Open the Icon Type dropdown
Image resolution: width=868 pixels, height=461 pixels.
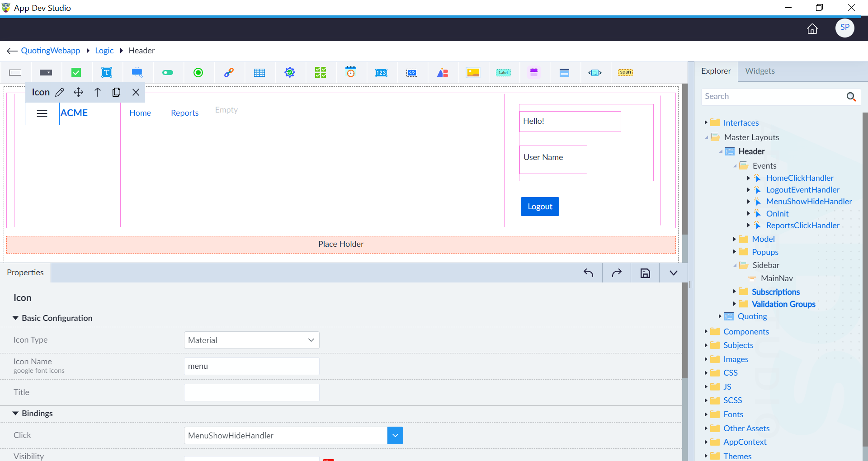coord(252,340)
